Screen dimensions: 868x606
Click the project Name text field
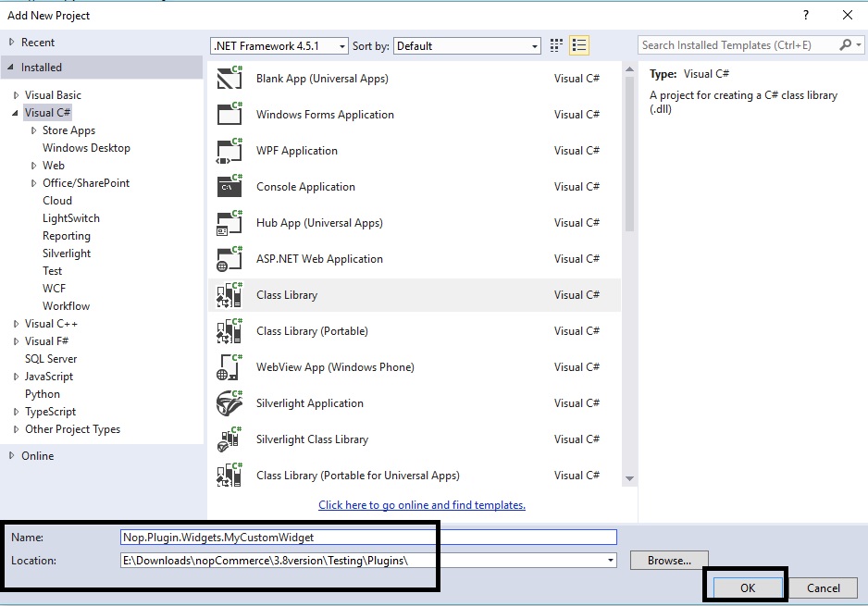(368, 537)
